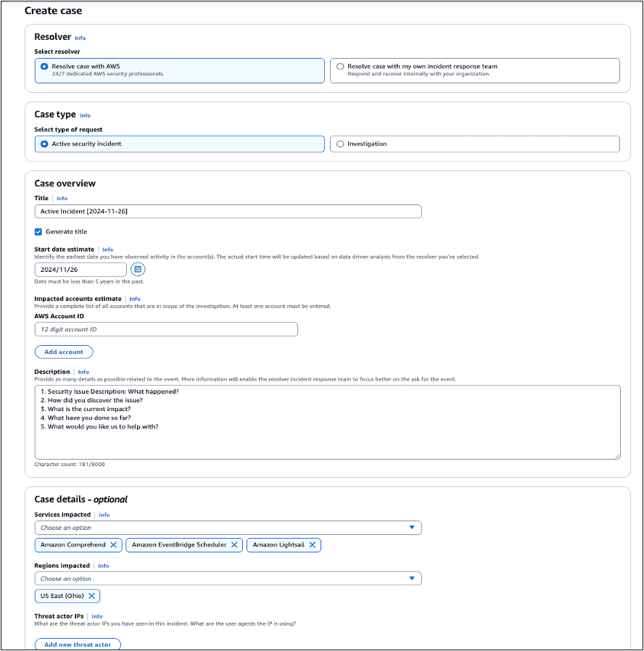Remove the US East (Ohio) region tag

coord(91,596)
